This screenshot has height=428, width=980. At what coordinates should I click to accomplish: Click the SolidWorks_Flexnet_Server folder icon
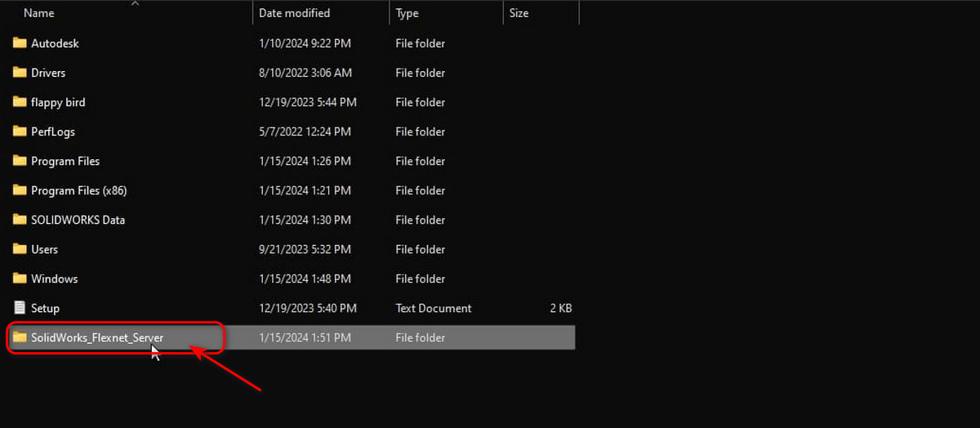(20, 337)
